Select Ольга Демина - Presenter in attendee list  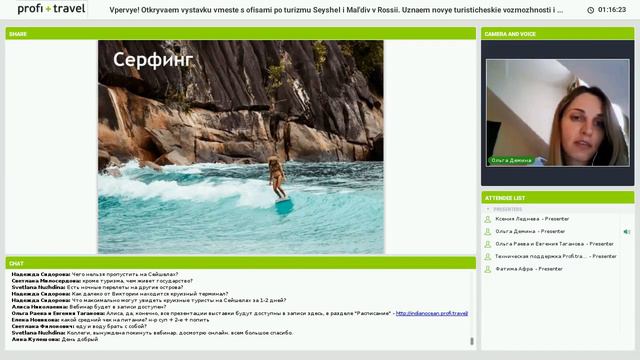(530, 231)
